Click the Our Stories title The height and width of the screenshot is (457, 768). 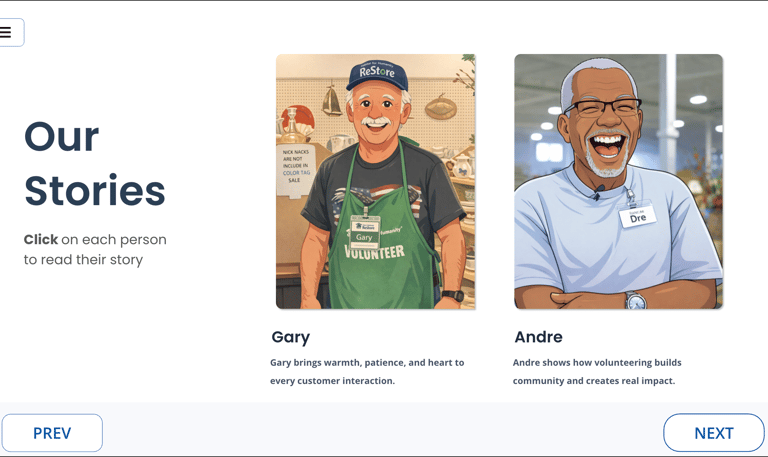(x=95, y=164)
